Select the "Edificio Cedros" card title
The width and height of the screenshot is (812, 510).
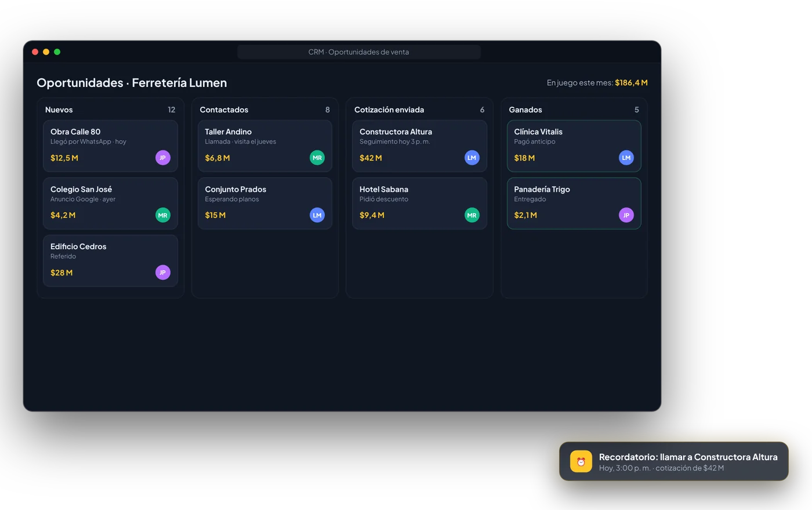pyautogui.click(x=78, y=246)
